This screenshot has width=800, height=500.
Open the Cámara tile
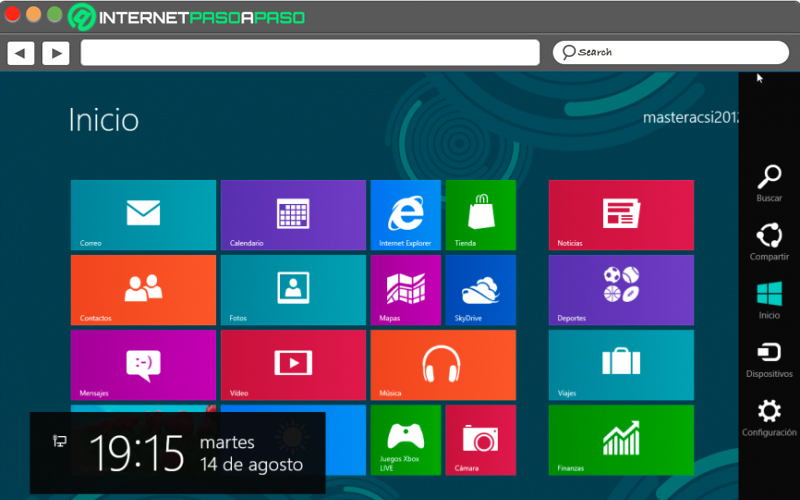pyautogui.click(x=481, y=440)
